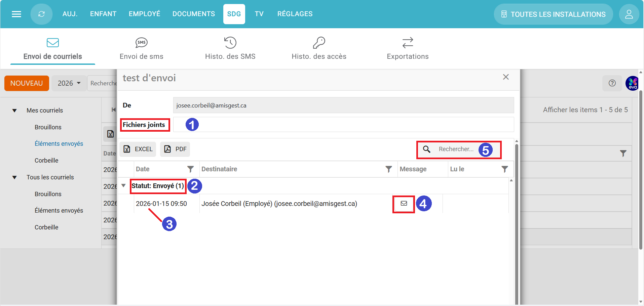Open the Histo. des accès tab
The height and width of the screenshot is (306, 644).
319,48
